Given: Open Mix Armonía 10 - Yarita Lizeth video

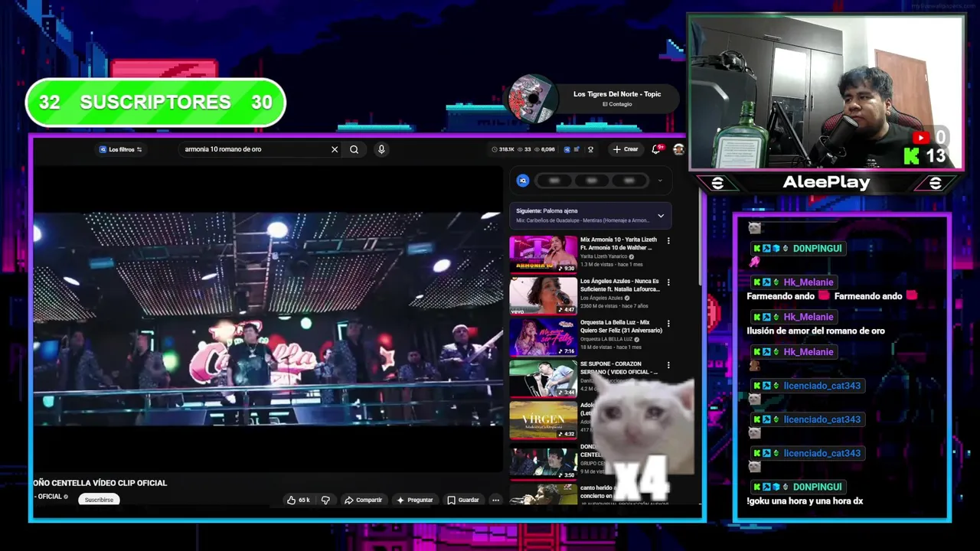Looking at the screenshot, I should tap(618, 243).
